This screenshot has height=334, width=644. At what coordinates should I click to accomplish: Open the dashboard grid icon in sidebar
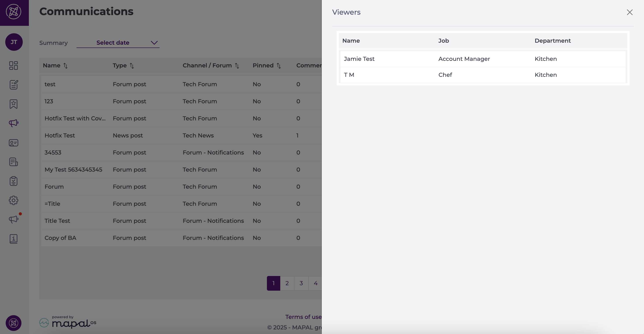coord(14,66)
